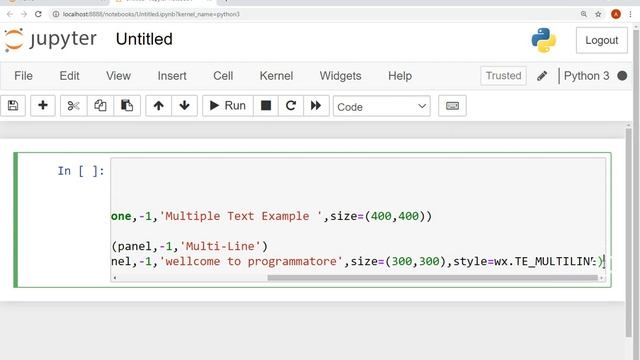
Task: Save the notebook with the floppy icon
Action: click(x=13, y=106)
